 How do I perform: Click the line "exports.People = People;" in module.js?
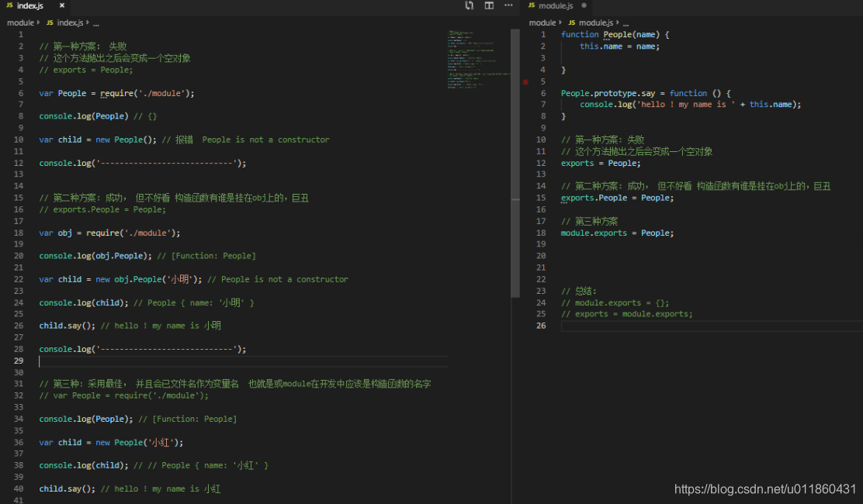coord(617,198)
